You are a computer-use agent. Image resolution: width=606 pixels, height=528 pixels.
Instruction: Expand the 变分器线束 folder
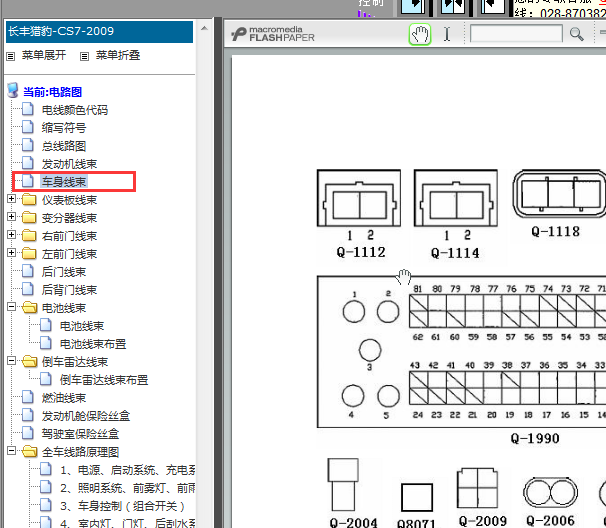[x=12, y=216]
